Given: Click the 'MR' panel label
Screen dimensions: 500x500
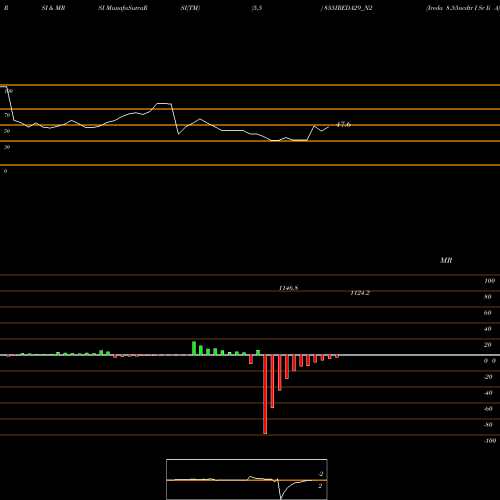Looking at the screenshot, I should point(446,260).
